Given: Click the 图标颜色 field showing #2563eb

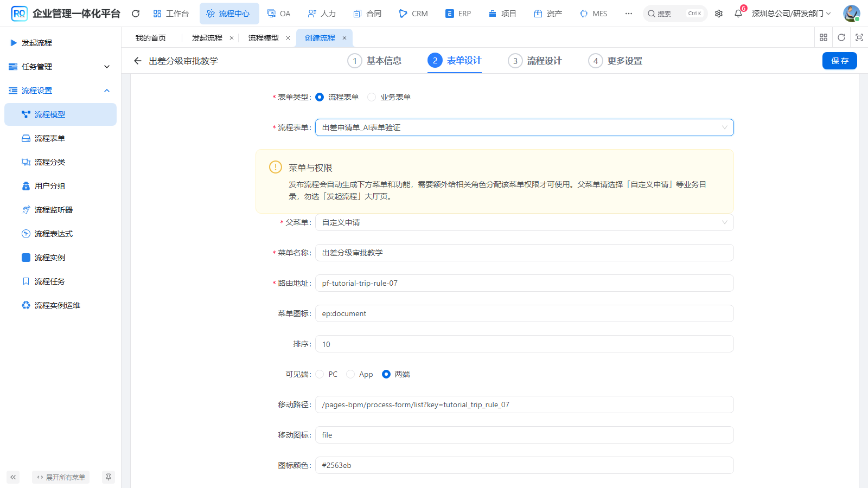Looking at the screenshot, I should coord(524,465).
